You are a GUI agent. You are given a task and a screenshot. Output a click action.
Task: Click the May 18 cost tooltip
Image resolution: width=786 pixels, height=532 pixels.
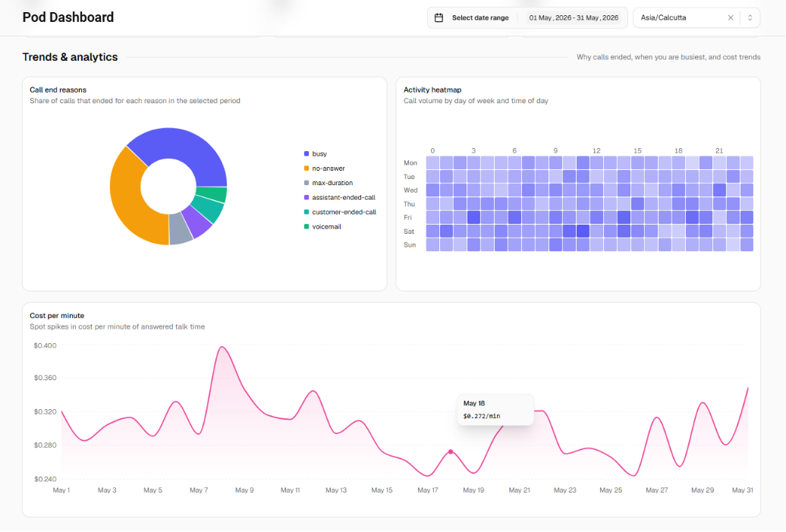[x=495, y=410]
